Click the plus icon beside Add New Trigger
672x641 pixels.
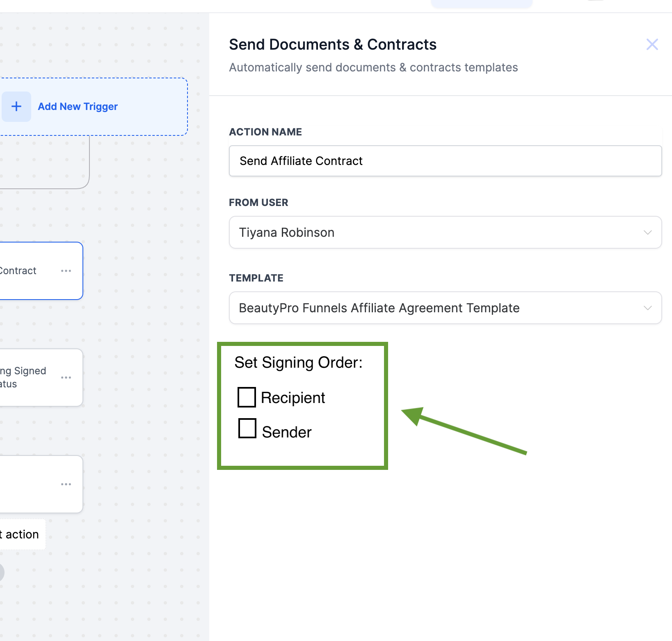(x=16, y=107)
